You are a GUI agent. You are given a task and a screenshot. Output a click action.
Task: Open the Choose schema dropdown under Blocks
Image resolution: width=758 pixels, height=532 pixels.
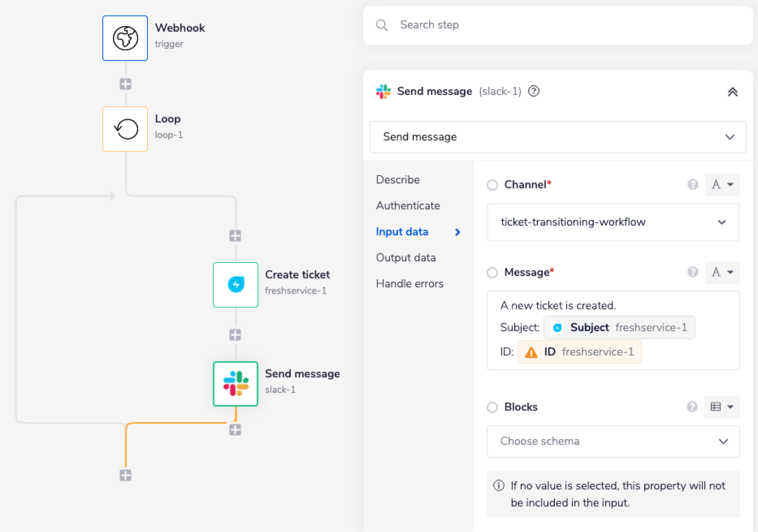click(x=612, y=442)
